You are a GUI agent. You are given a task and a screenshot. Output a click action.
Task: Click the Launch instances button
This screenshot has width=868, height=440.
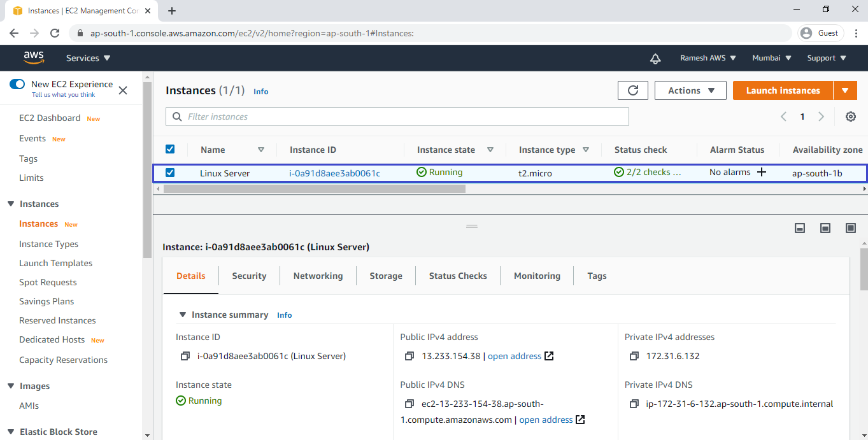coord(783,90)
